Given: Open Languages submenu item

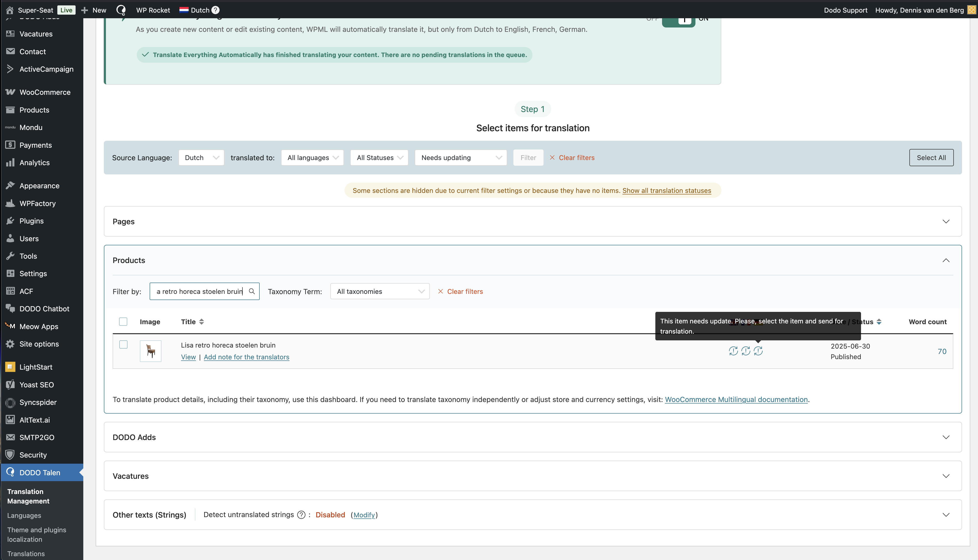Looking at the screenshot, I should click(x=24, y=515).
